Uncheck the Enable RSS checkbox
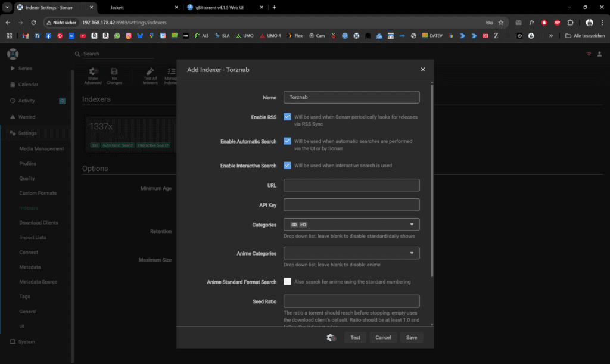Screen dimensions: 610x364 287,117
